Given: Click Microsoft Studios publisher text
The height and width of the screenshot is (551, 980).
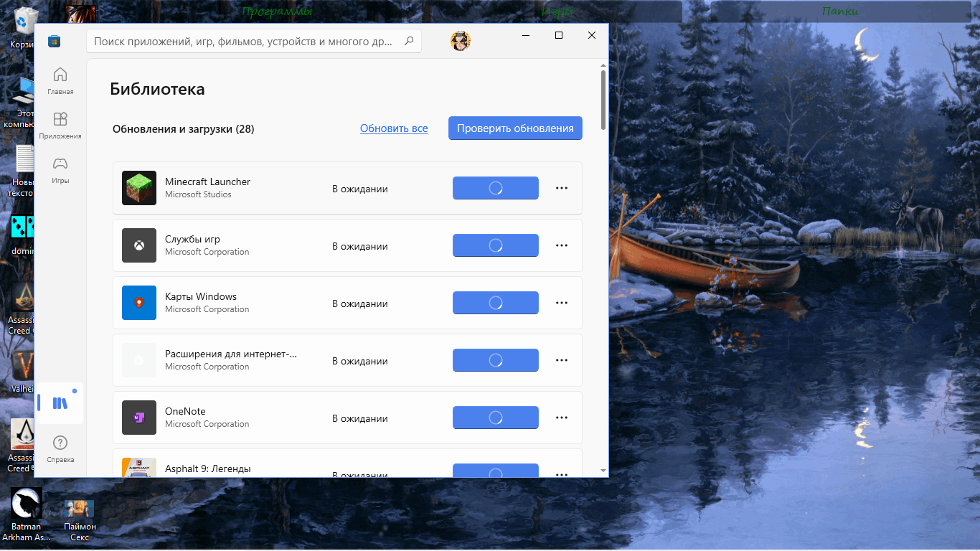Looking at the screenshot, I should coord(198,194).
